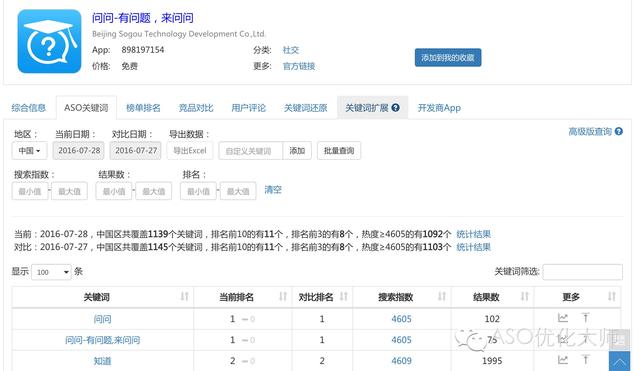640x371 pixels.
Task: Click result count 1995 in 知道 row
Action: point(492,361)
